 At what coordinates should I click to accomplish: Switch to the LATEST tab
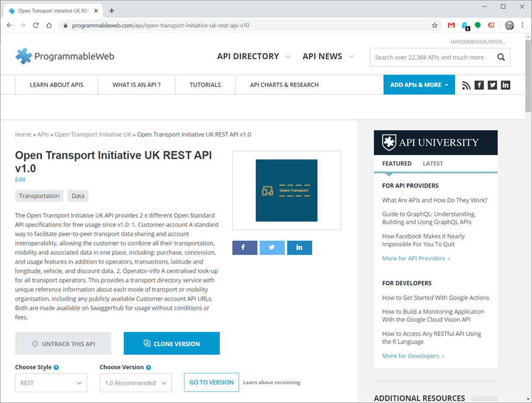(x=433, y=163)
